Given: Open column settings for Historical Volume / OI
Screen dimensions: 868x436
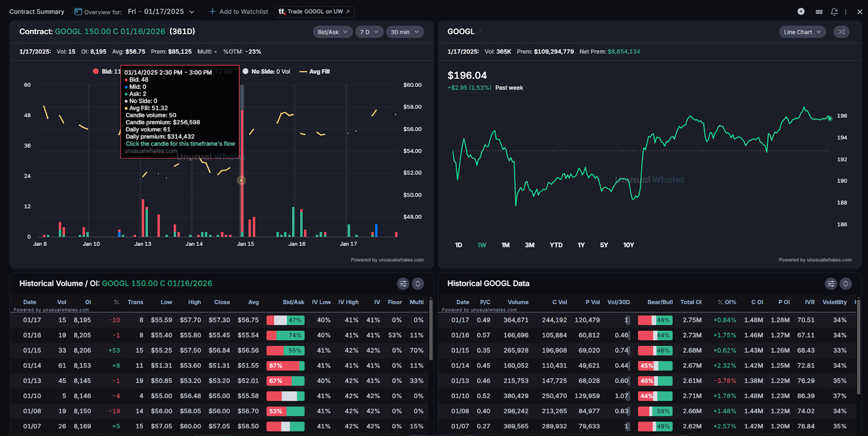Looking at the screenshot, I should pyautogui.click(x=403, y=283).
